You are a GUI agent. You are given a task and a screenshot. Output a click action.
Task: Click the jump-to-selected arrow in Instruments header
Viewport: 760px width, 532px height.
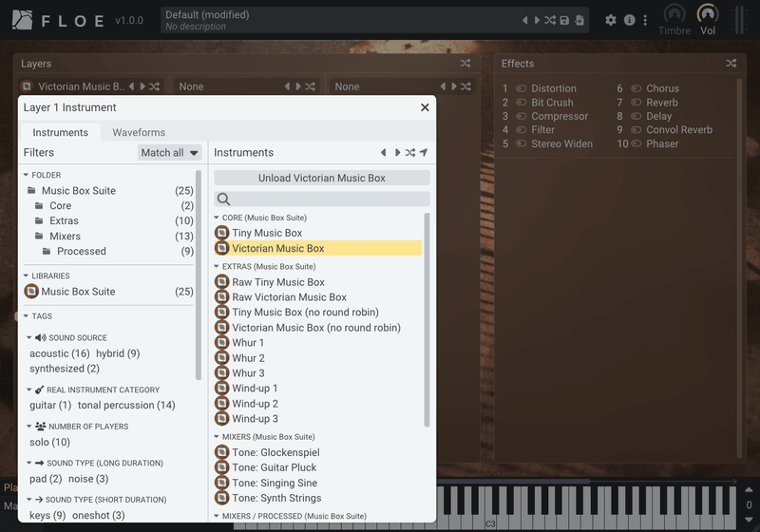424,153
